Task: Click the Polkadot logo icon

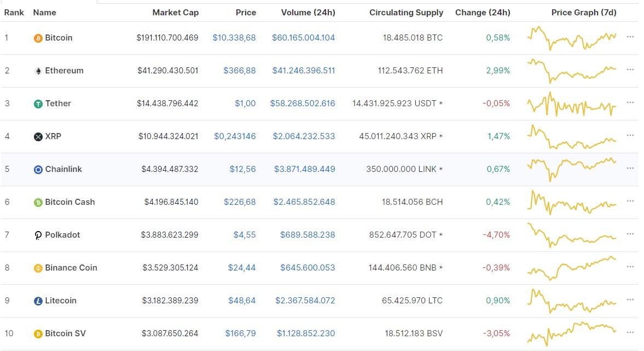Action: point(37,235)
